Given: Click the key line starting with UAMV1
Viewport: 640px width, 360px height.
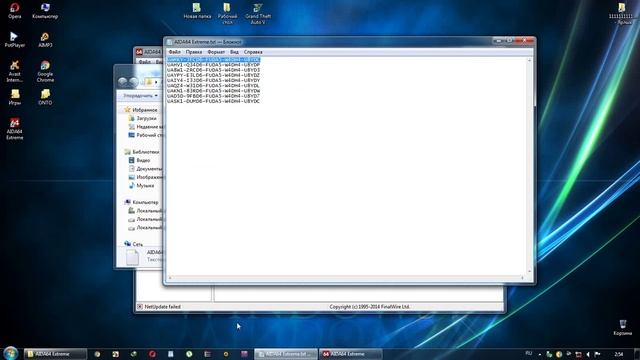Looking at the screenshot, I should coord(213,65).
